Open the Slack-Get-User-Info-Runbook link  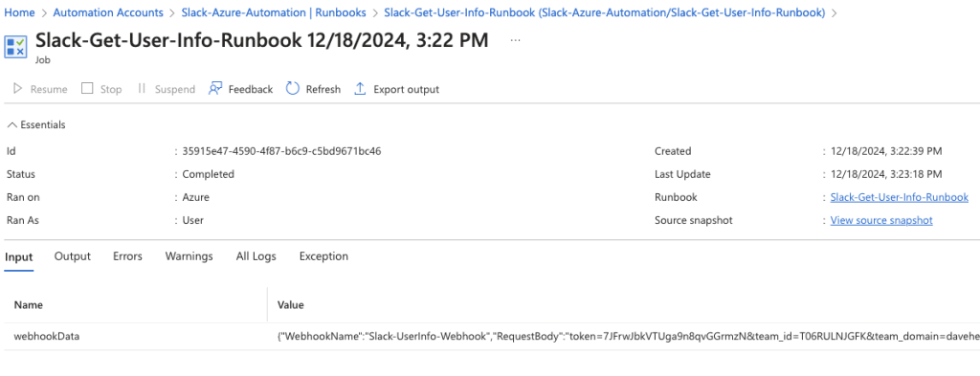click(900, 197)
